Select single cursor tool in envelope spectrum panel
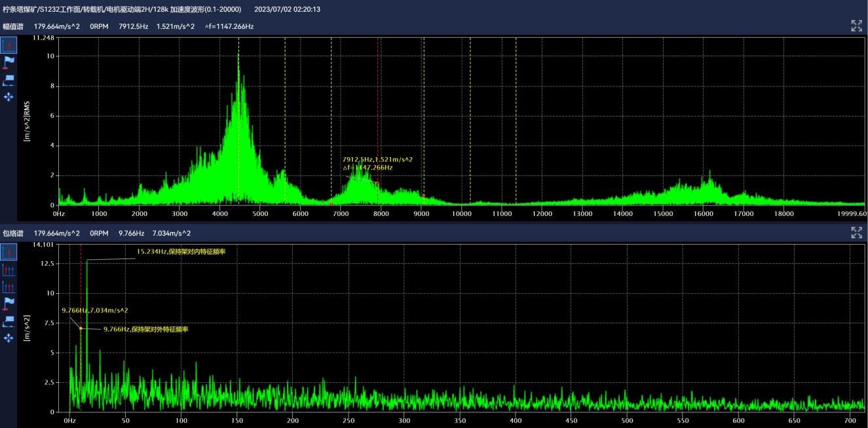 click(x=9, y=253)
